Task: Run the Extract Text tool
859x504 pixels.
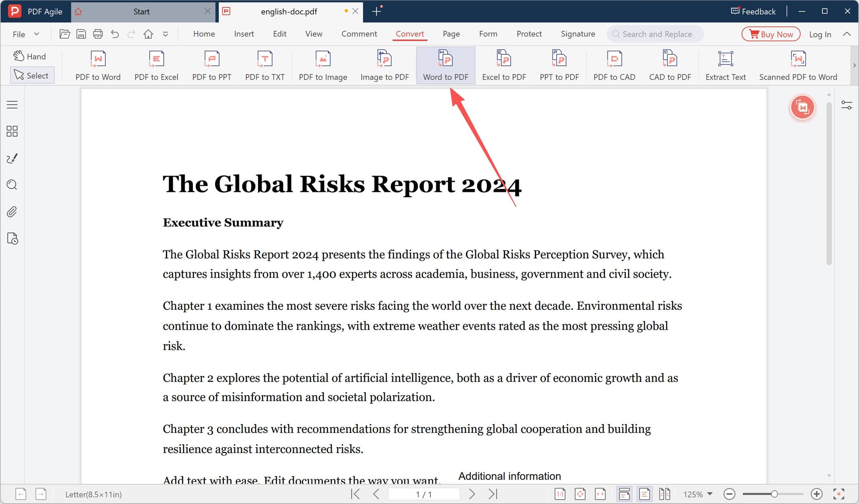Action: point(725,65)
